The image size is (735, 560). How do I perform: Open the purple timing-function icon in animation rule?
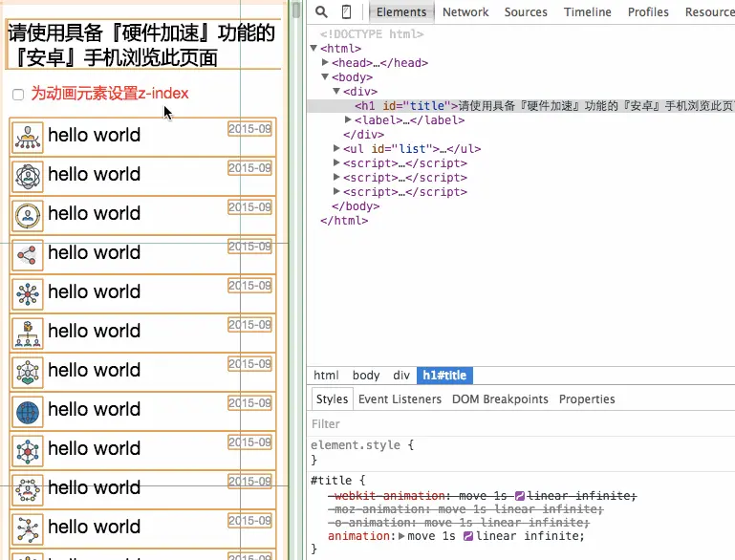pyautogui.click(x=467, y=536)
